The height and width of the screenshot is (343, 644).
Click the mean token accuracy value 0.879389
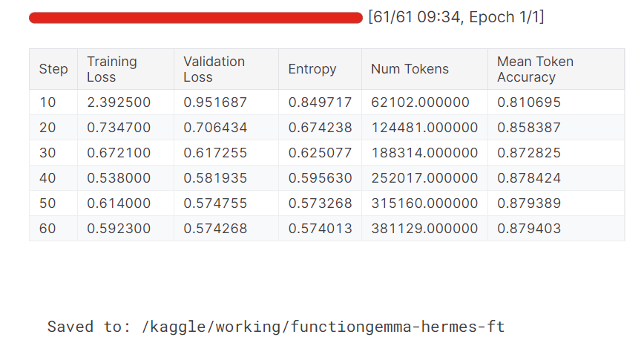[529, 203]
